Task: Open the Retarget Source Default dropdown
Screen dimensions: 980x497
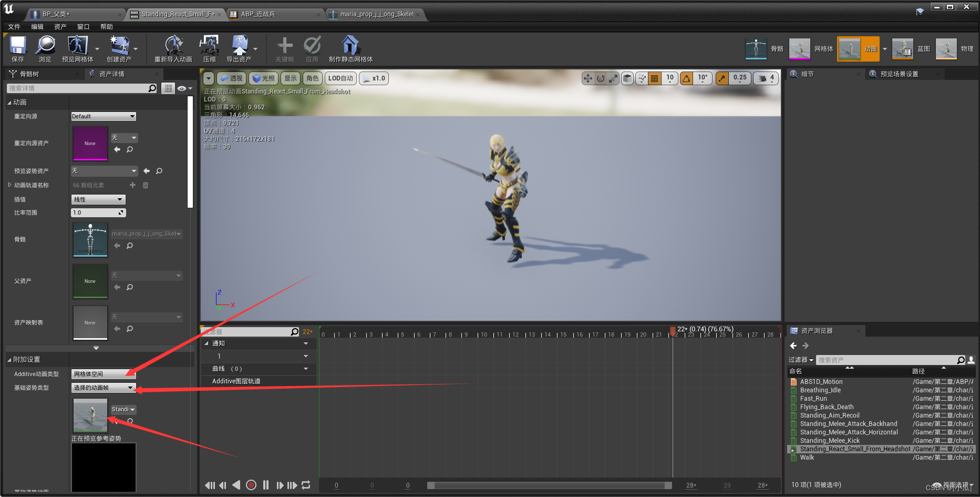Action: tap(104, 116)
